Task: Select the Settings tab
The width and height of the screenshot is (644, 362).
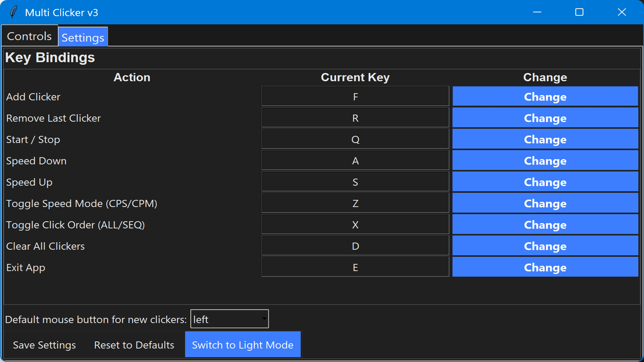Action: point(83,37)
